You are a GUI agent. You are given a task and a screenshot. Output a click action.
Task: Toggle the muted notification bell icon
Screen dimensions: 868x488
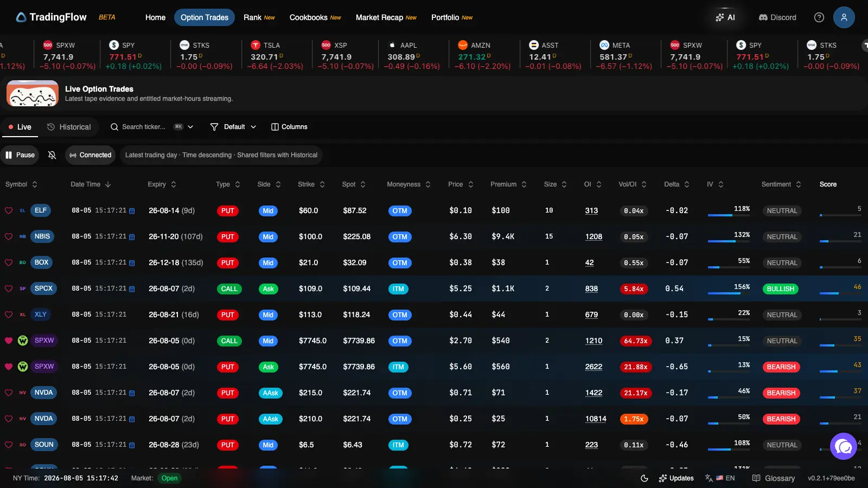tap(52, 155)
